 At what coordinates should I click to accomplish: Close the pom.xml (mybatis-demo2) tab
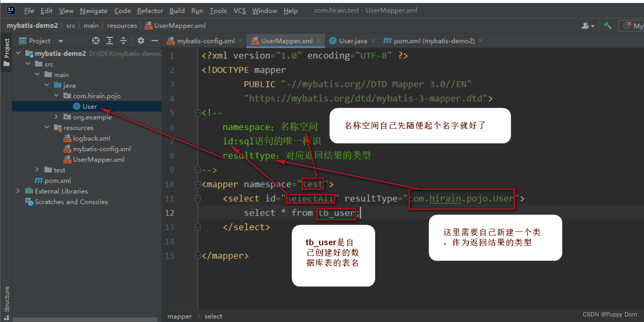[481, 41]
